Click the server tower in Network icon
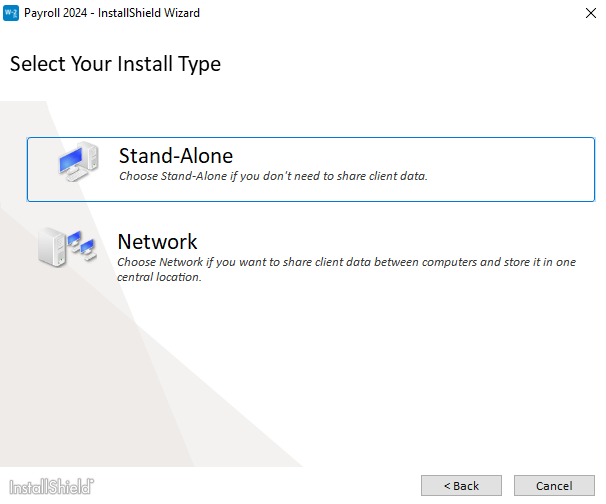606x504 pixels. click(x=51, y=246)
